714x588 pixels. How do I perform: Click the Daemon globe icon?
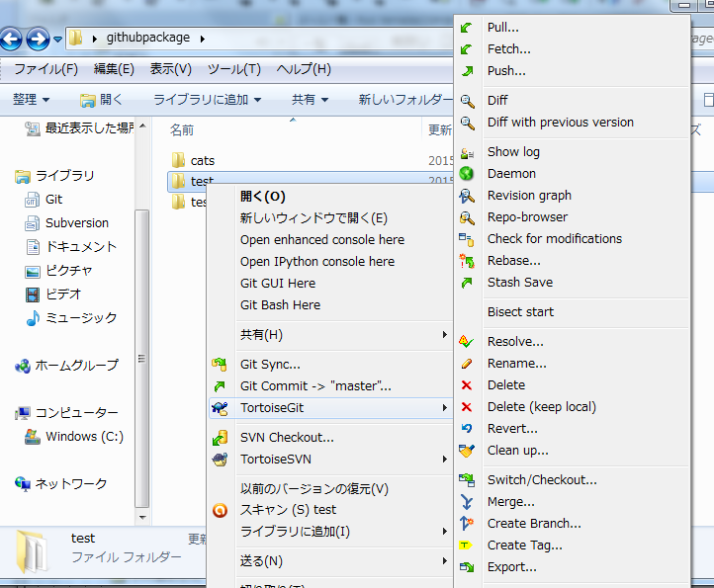click(467, 173)
